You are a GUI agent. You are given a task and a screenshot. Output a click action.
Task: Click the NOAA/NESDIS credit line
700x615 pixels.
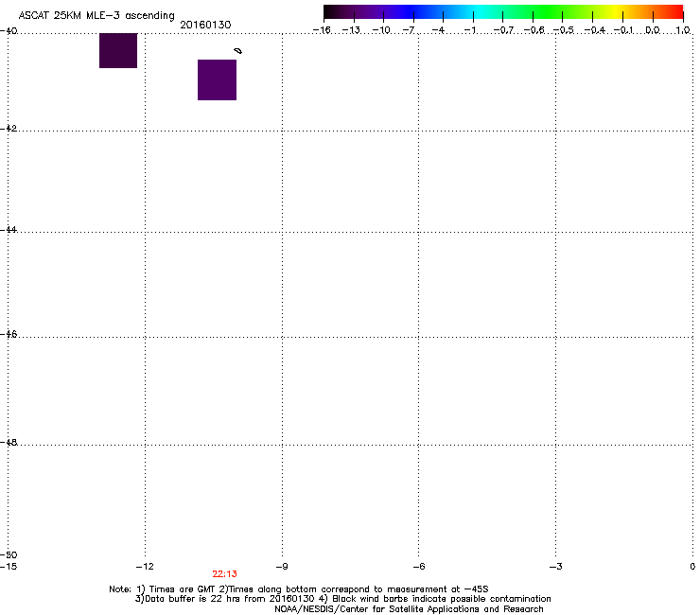[409, 609]
